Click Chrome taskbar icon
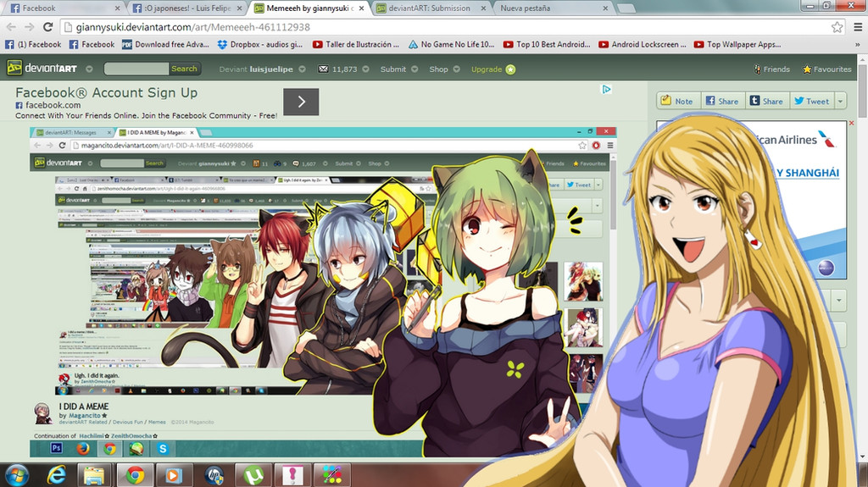868x487 pixels. 135,475
